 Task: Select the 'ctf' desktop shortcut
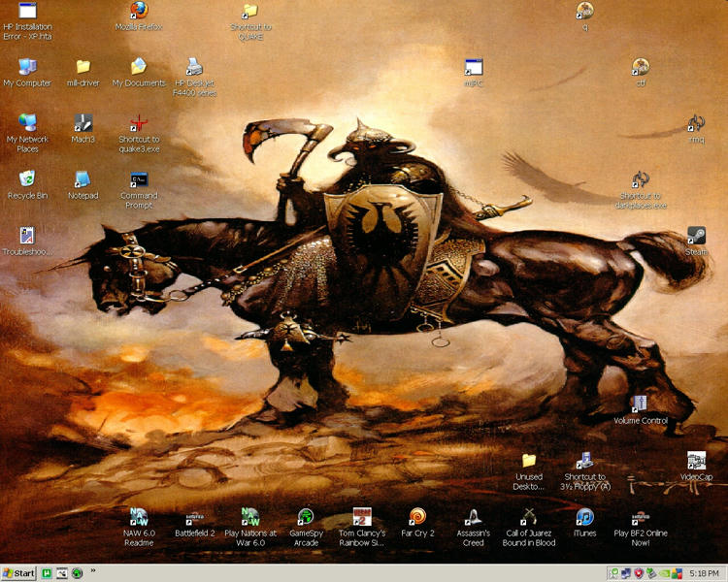[x=641, y=73]
